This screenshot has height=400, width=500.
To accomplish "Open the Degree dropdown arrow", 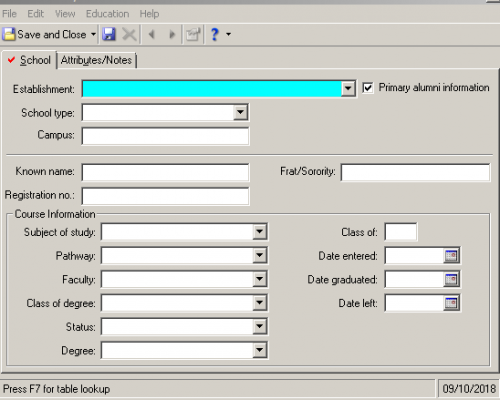I will coord(259,350).
